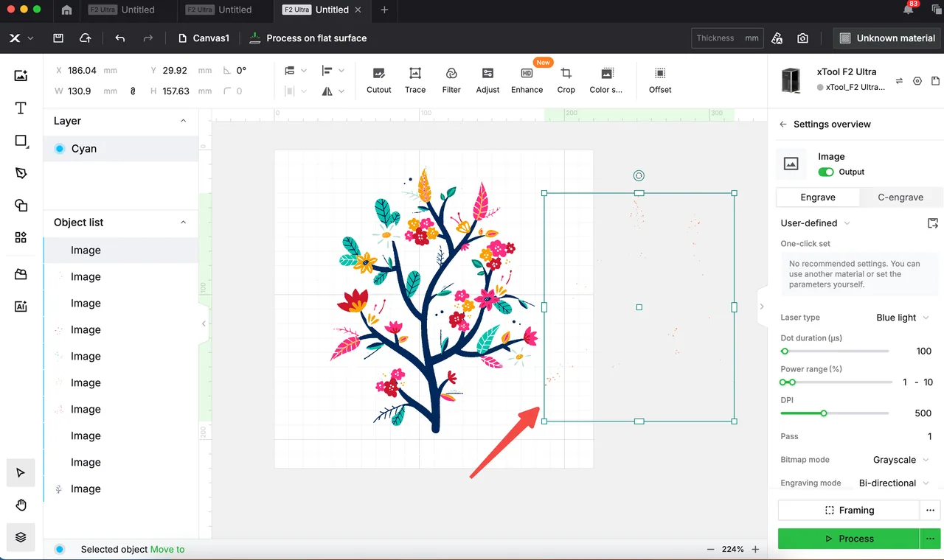Select the Crop tool

566,80
